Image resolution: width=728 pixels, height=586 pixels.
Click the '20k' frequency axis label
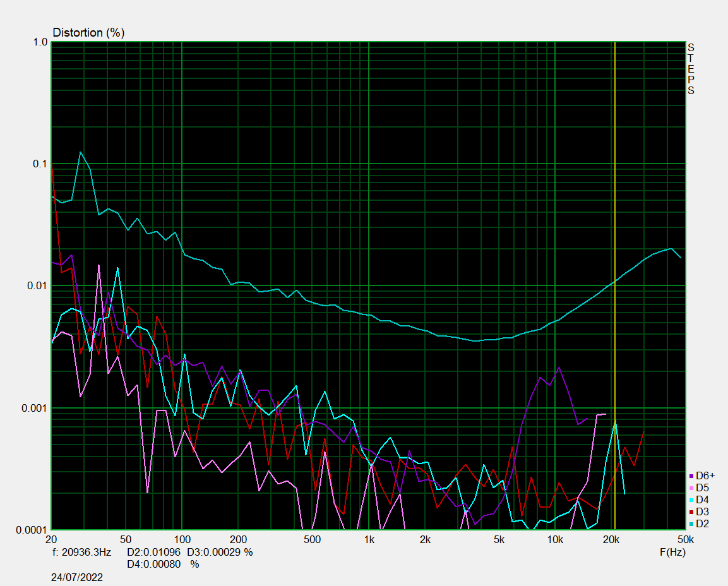coord(611,539)
